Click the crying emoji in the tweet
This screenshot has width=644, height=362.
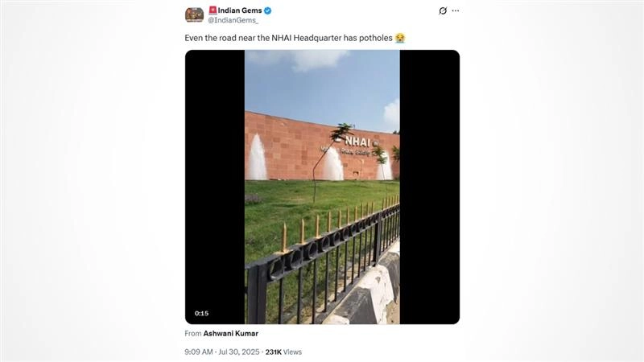click(x=400, y=38)
